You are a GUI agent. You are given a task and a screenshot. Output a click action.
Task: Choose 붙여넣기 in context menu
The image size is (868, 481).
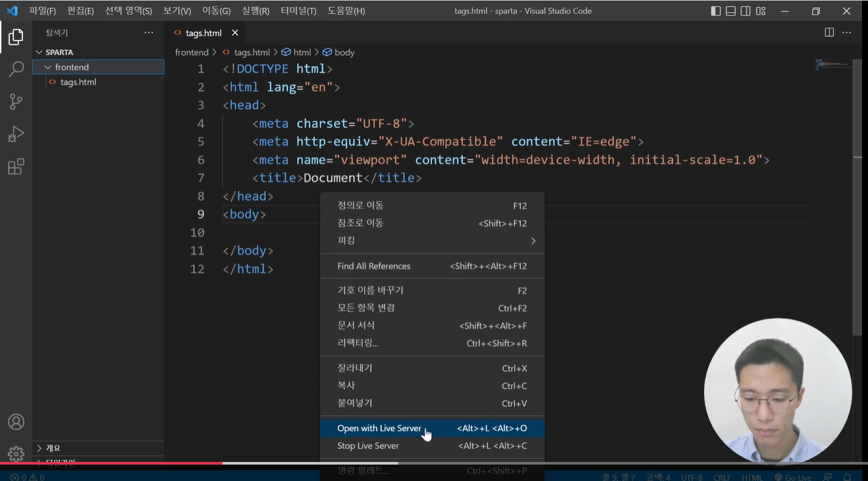coord(432,404)
